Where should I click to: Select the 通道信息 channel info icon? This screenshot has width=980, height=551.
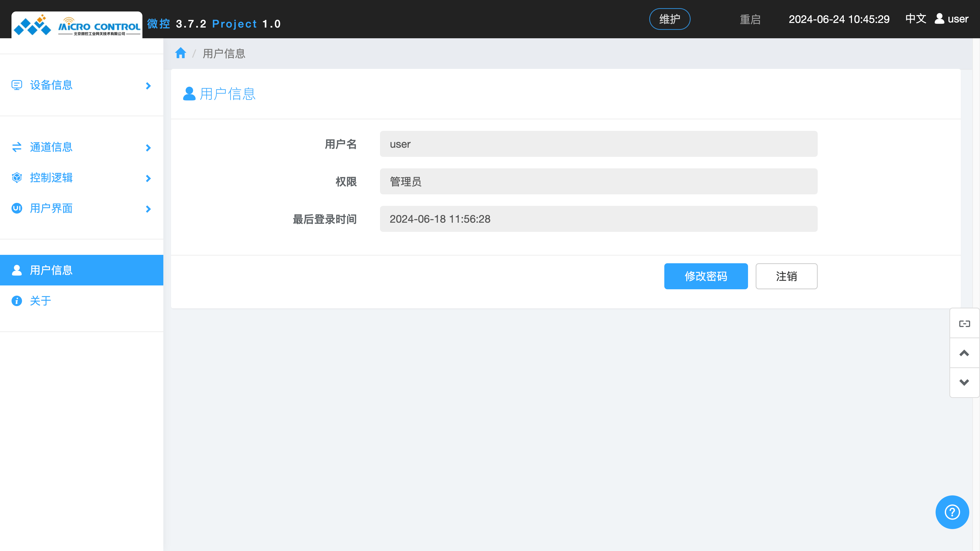(17, 147)
